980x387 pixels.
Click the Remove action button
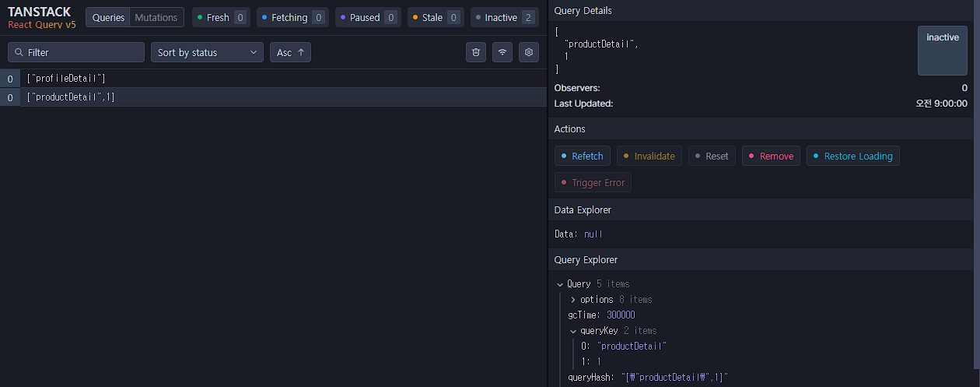tap(771, 156)
